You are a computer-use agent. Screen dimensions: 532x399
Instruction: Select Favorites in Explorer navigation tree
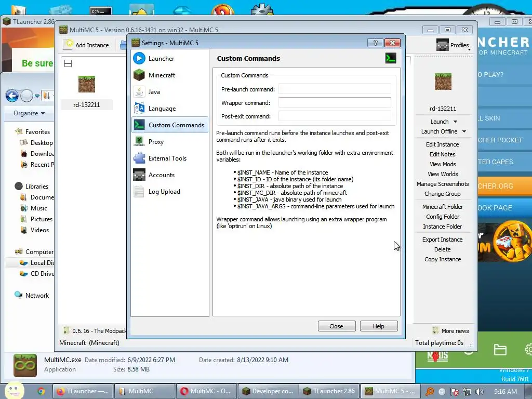[33, 131]
